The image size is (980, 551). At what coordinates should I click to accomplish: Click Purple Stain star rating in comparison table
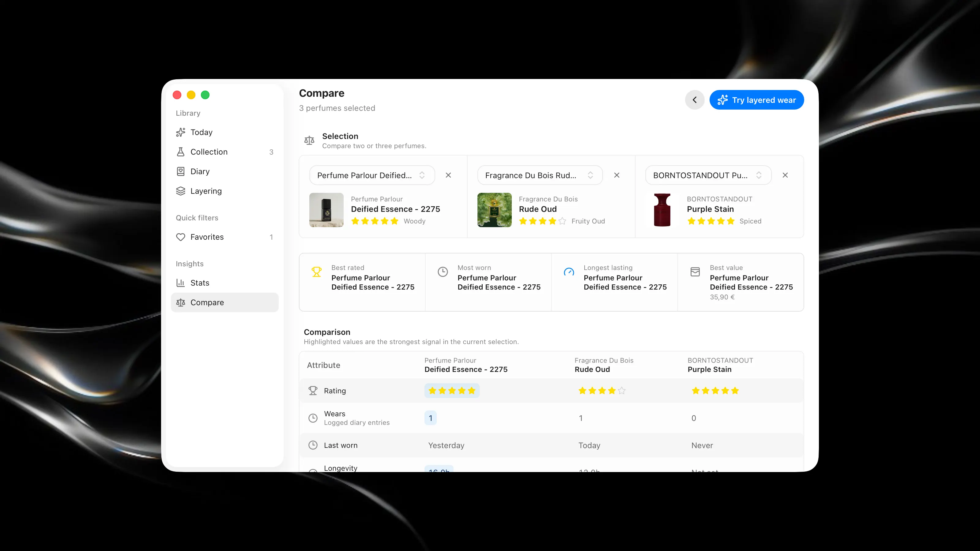coord(715,391)
